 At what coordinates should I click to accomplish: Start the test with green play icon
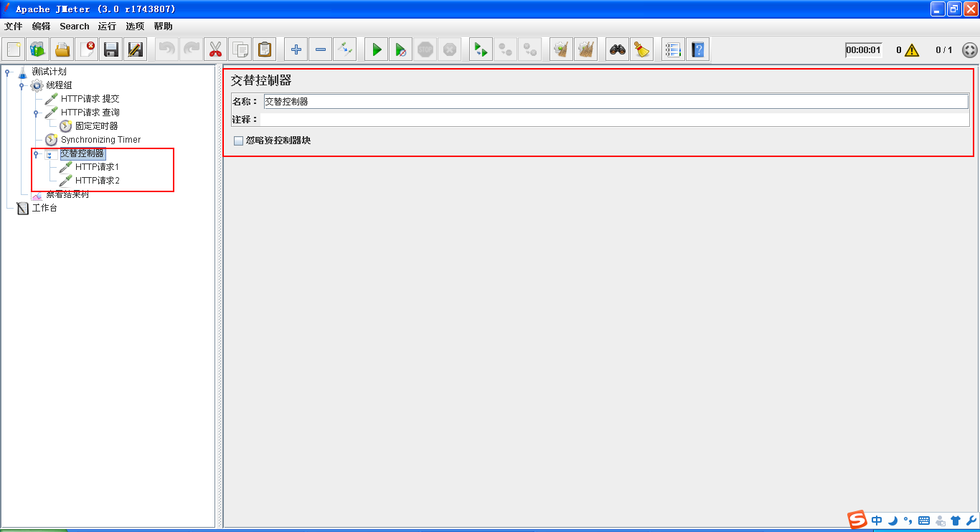coord(377,49)
